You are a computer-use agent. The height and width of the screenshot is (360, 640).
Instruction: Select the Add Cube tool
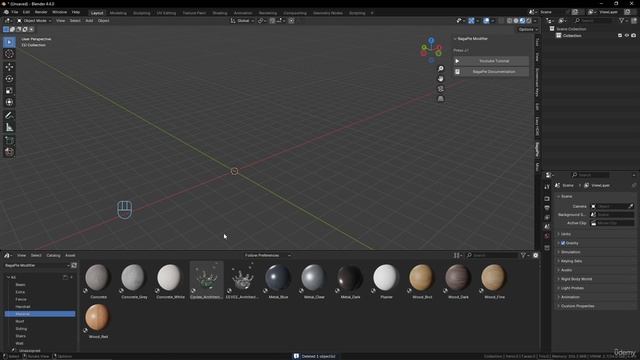point(9,140)
